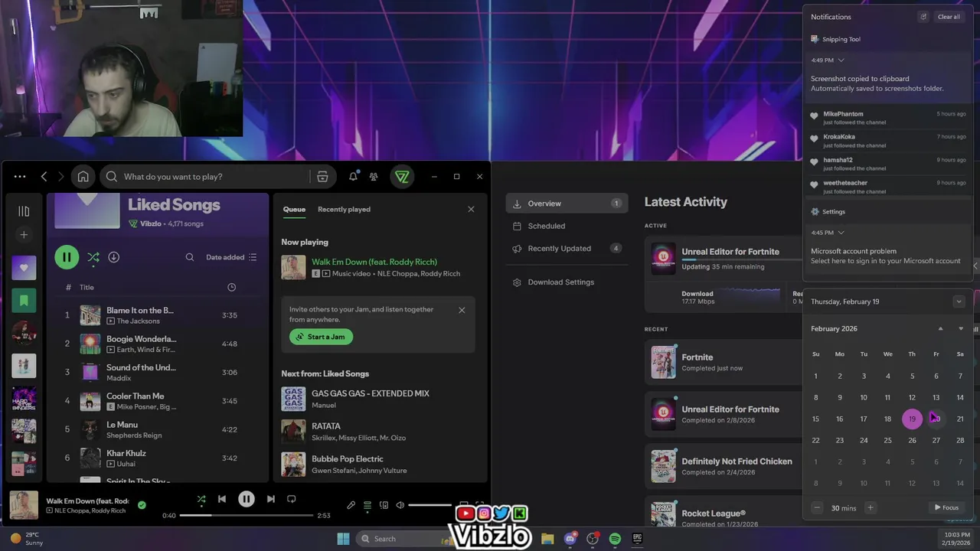This screenshot has width=980, height=551.
Task: Sort by the duration clock icon column
Action: 232,287
